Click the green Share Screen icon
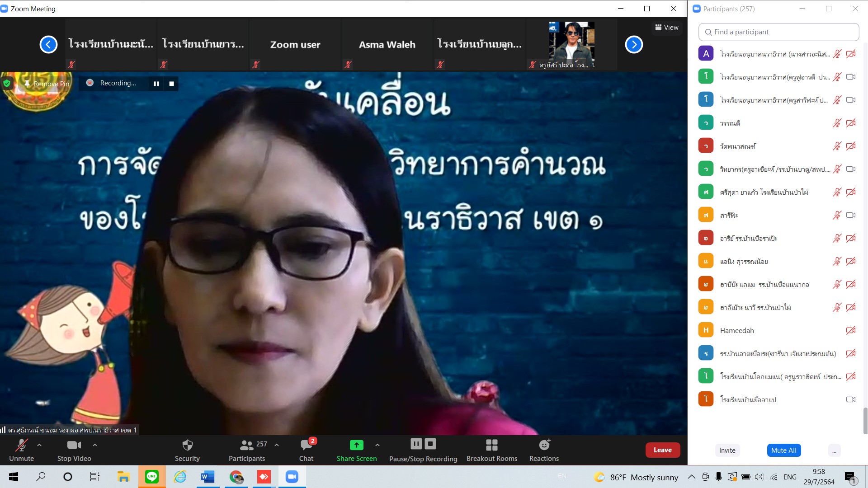Screen dimensions: 868x488 click(356, 446)
